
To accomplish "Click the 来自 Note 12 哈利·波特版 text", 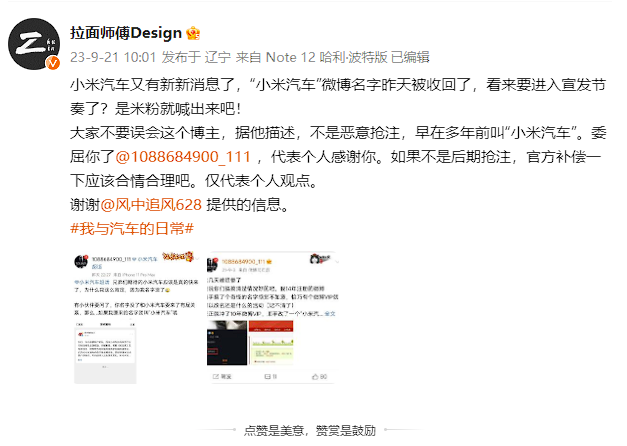I will point(312,57).
